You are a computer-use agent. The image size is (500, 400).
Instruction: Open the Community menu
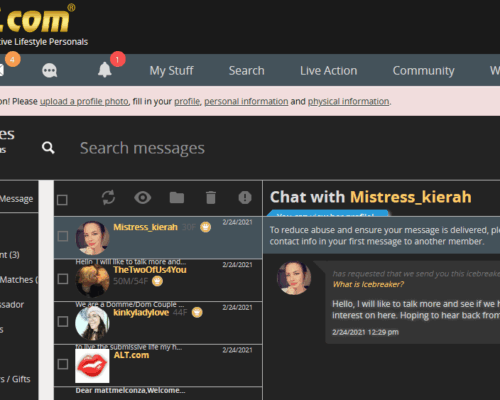[x=423, y=71]
